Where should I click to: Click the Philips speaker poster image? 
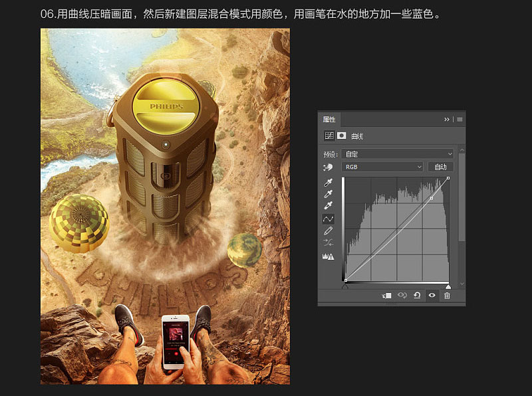tap(165, 206)
